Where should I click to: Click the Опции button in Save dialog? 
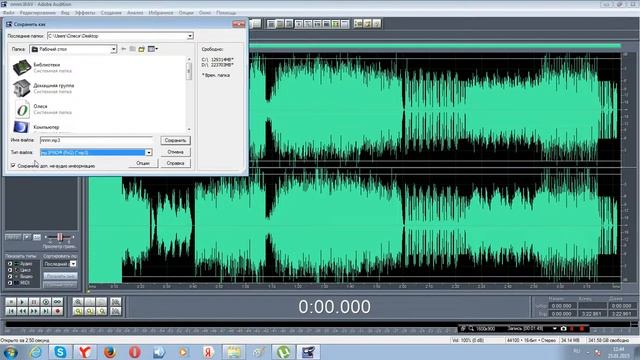(x=143, y=163)
